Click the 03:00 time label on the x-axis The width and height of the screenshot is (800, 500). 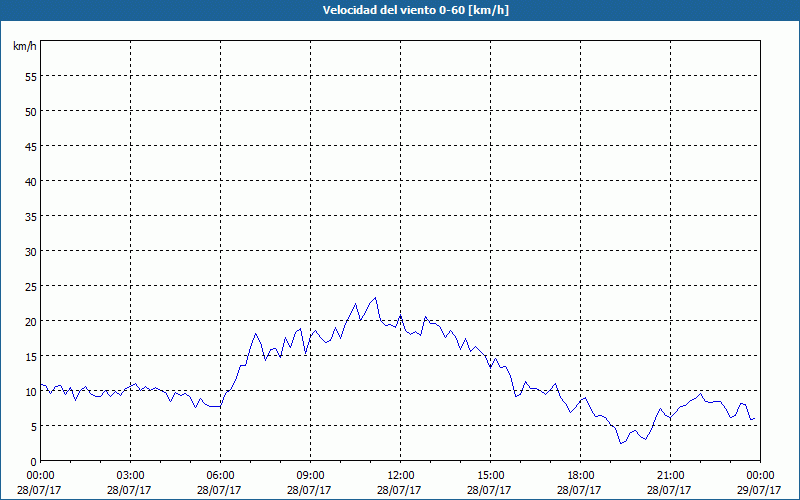click(x=131, y=476)
